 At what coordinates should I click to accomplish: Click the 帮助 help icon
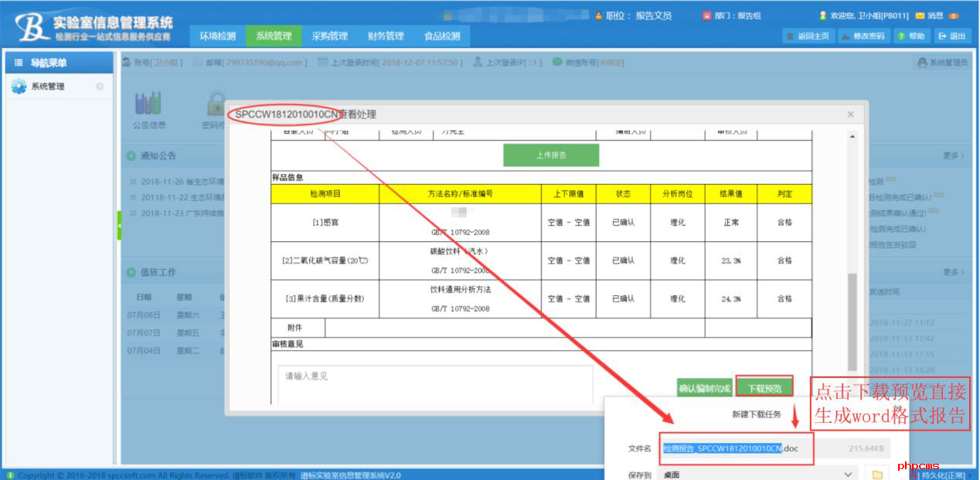pos(901,36)
